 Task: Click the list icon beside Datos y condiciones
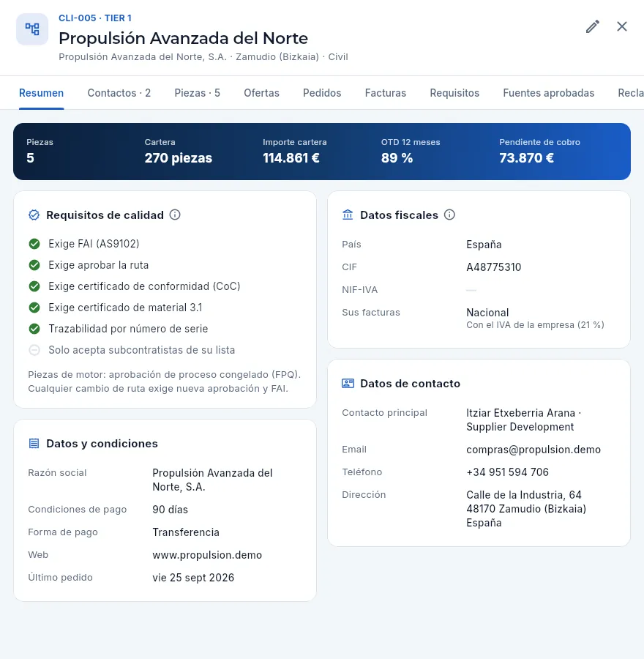click(x=34, y=444)
